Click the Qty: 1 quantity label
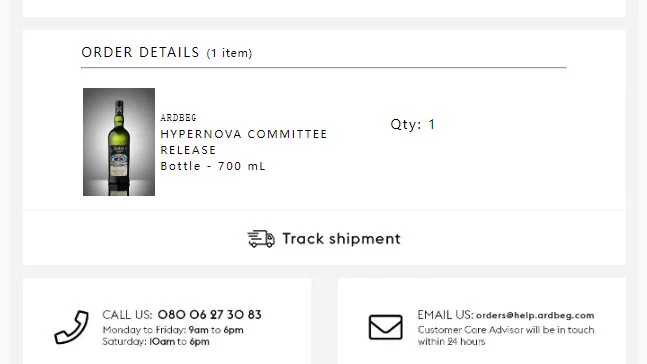Viewport: 647px width, 364px height. (x=413, y=124)
